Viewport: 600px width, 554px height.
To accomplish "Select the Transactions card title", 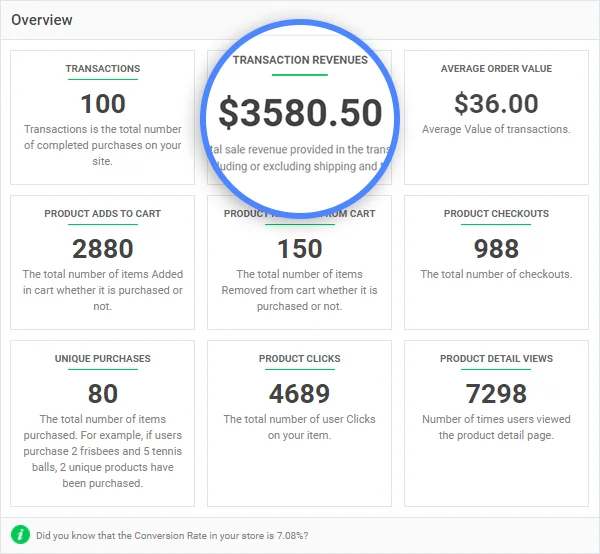I will point(103,69).
